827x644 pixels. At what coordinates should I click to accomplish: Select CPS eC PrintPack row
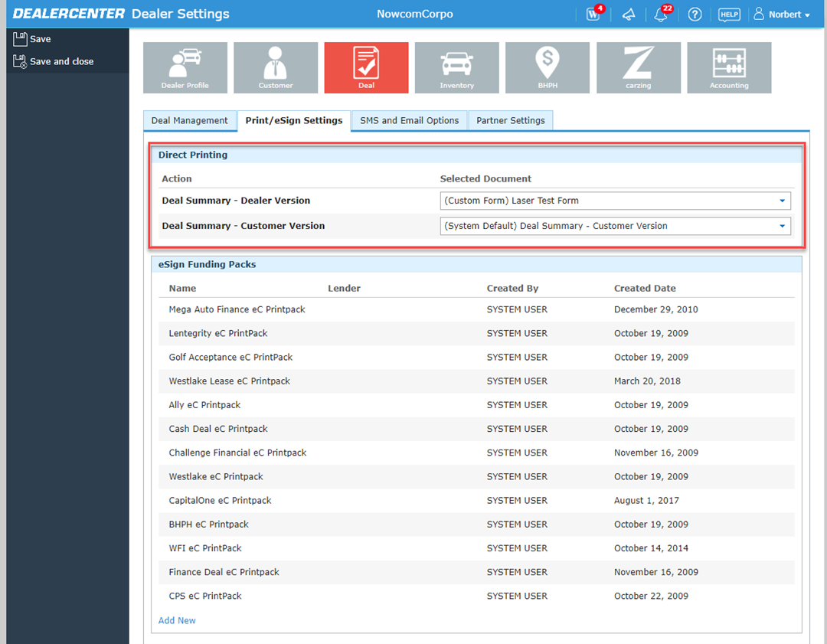click(x=476, y=596)
